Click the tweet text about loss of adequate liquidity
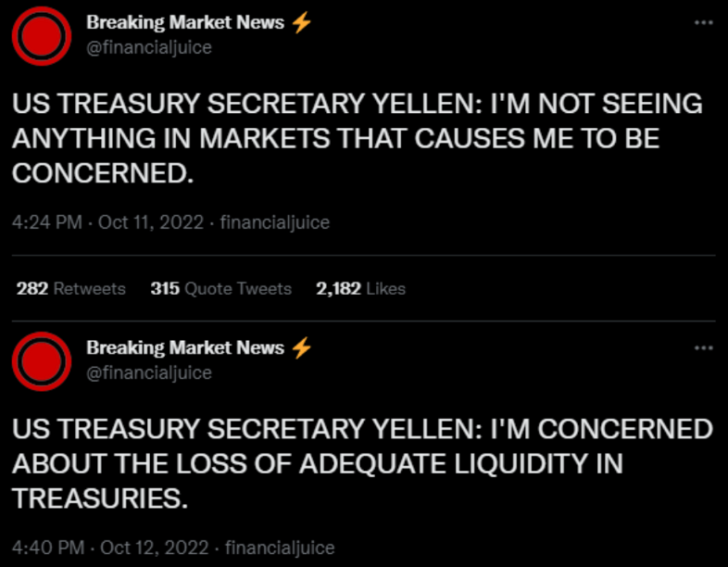The image size is (728, 567). 362,464
